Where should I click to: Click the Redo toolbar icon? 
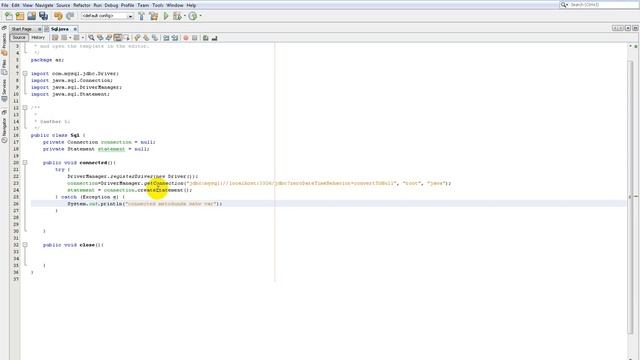(70, 16)
